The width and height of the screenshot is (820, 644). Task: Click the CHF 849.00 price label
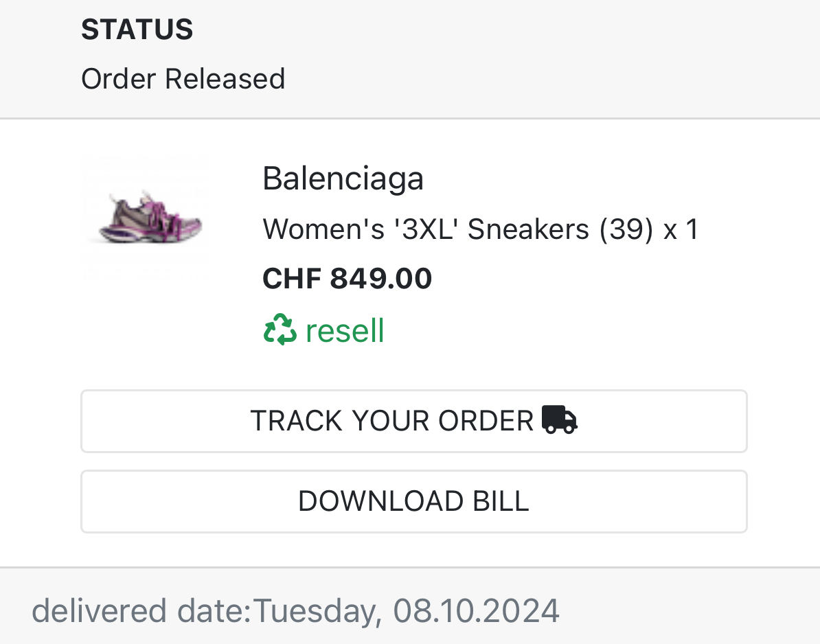[x=347, y=279]
